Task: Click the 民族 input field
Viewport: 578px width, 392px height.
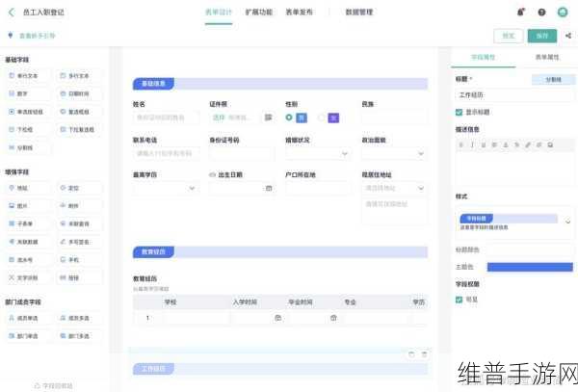Action: point(394,118)
